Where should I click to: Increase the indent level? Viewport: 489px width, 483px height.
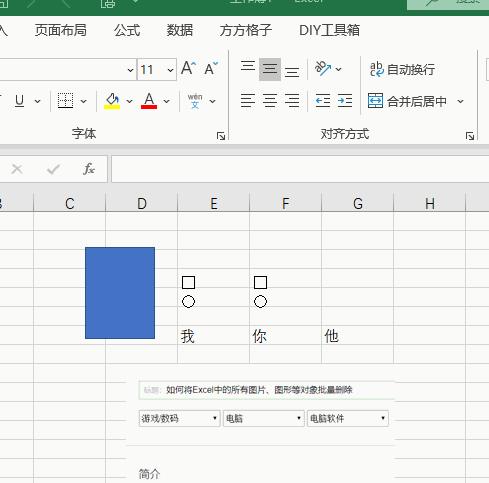pos(345,100)
